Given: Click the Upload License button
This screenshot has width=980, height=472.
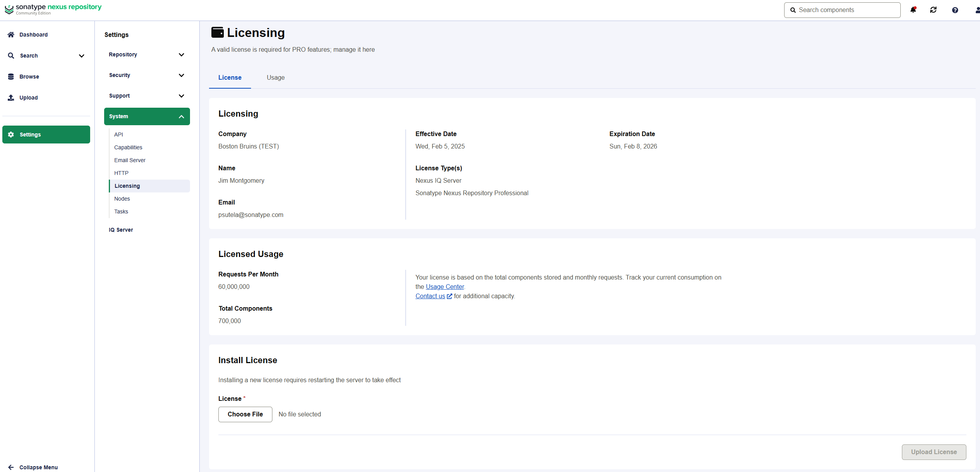Looking at the screenshot, I should coord(934,452).
